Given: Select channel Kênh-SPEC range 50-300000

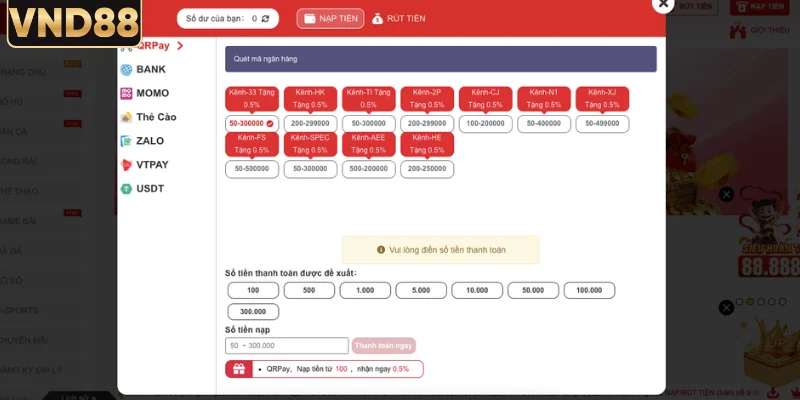Looking at the screenshot, I should point(310,169).
